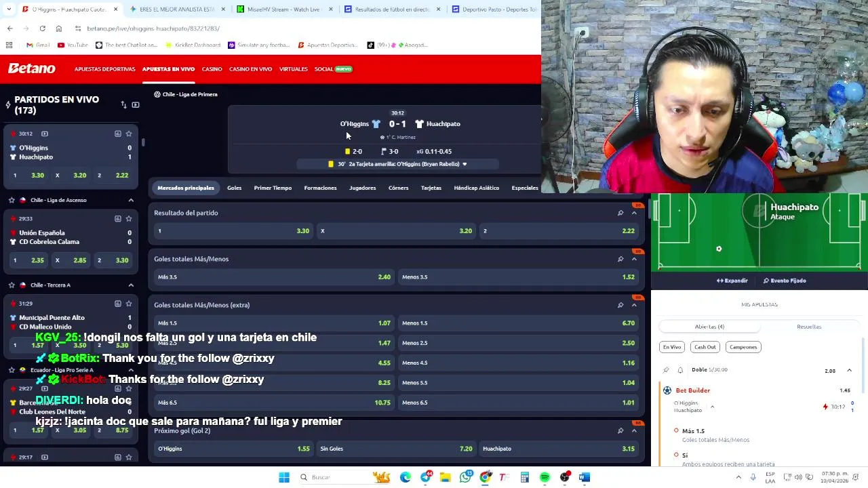Image resolution: width=868 pixels, height=488 pixels.
Task: Favorite the Municipal Puente Alto match star
Action: [129, 303]
